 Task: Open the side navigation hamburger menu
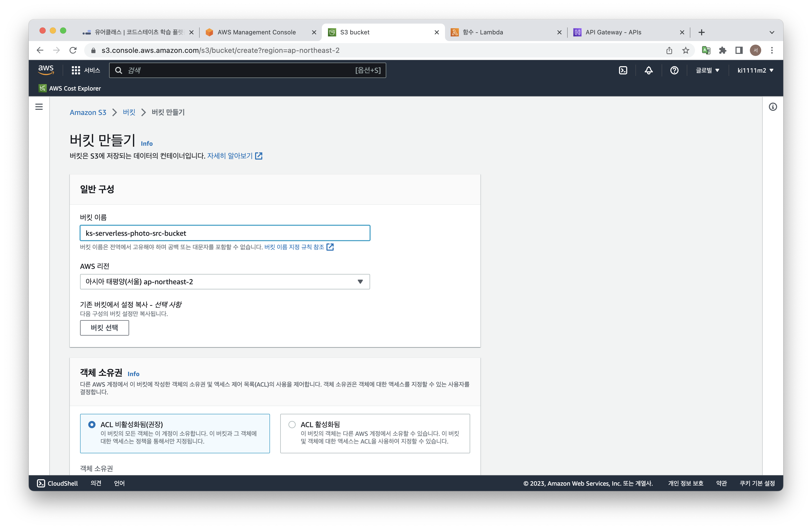click(x=39, y=107)
